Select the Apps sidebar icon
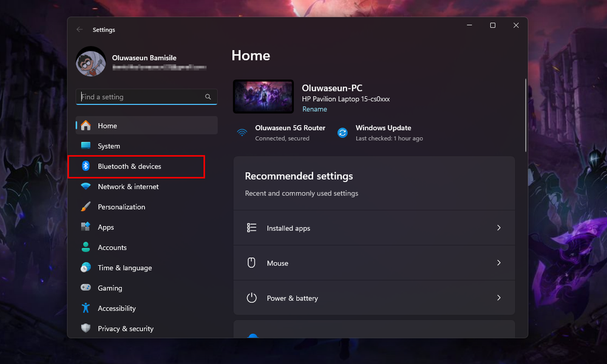 coord(86,227)
